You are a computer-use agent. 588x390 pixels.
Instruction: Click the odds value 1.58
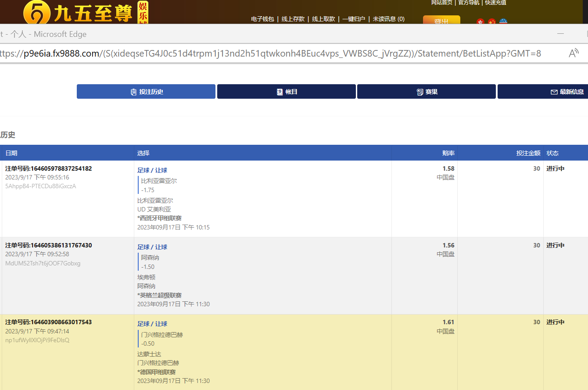point(448,168)
